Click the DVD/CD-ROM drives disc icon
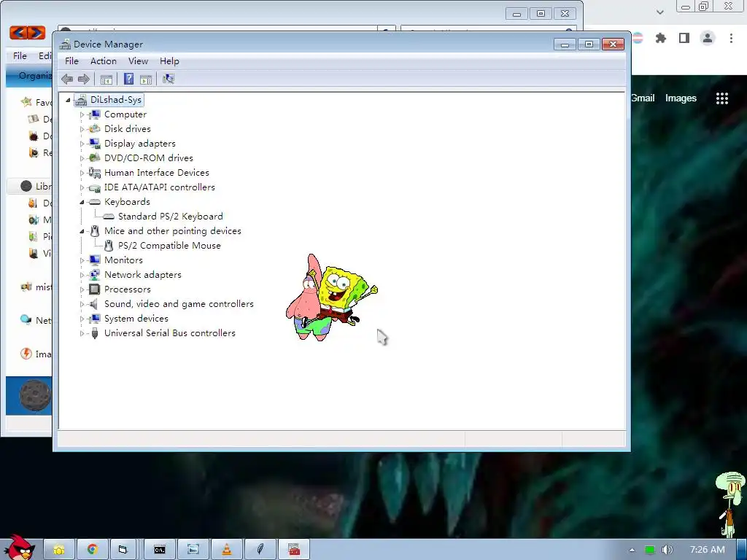Viewport: 747px width, 560px height. 95,157
